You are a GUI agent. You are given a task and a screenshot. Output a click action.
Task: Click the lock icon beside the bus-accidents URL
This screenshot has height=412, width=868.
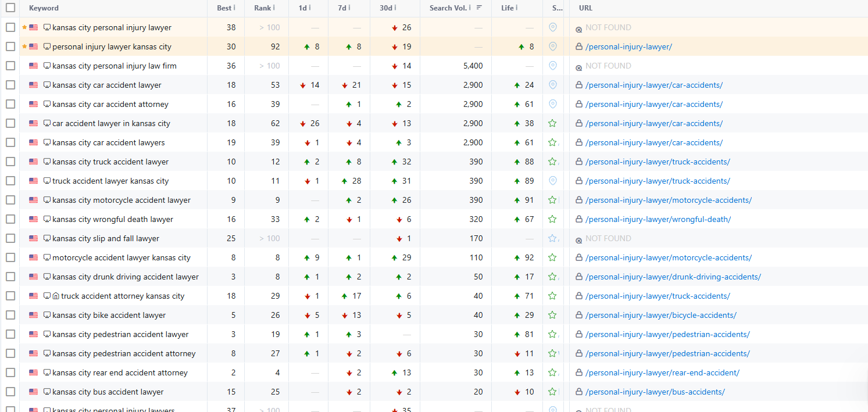coord(578,392)
